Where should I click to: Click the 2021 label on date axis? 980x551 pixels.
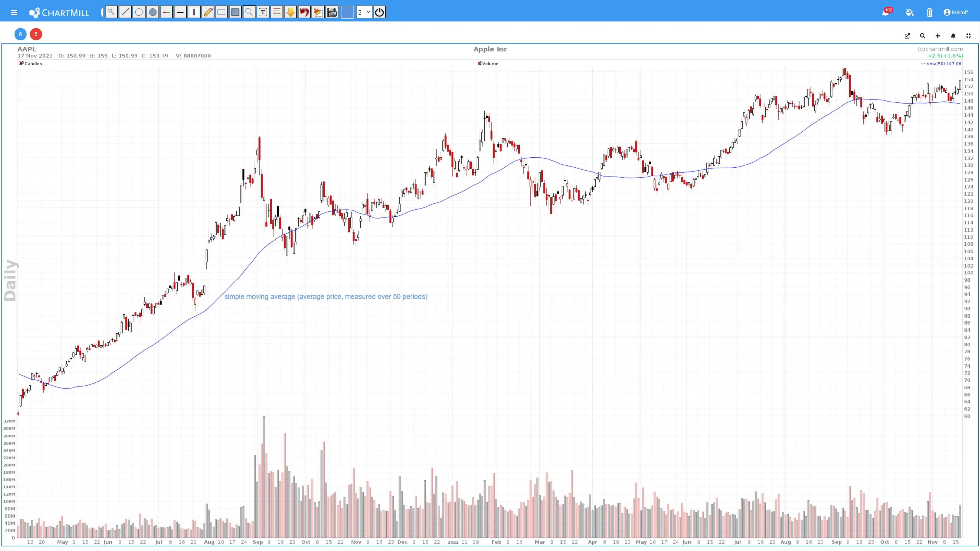[x=453, y=542]
